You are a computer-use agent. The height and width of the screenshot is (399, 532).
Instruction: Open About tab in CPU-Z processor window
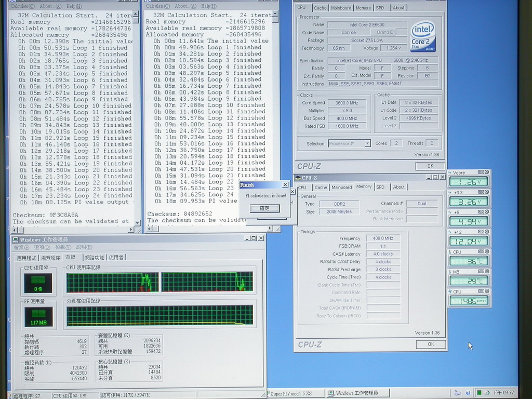pyautogui.click(x=398, y=8)
